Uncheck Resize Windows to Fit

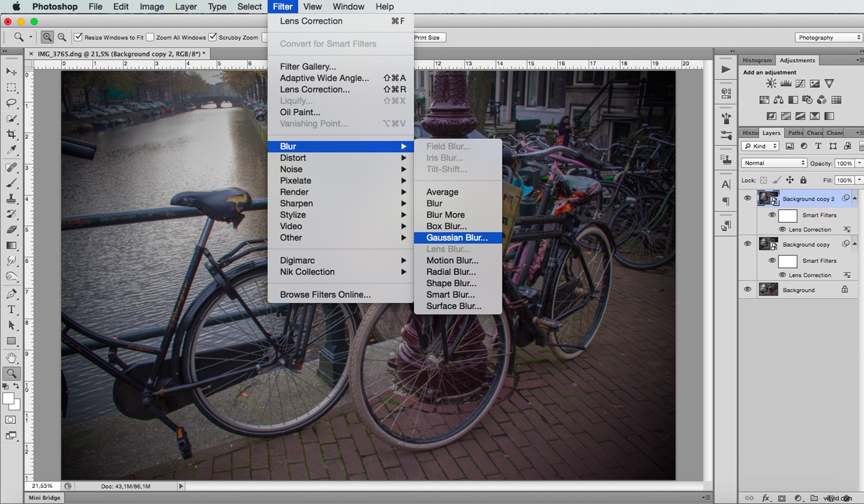point(78,37)
